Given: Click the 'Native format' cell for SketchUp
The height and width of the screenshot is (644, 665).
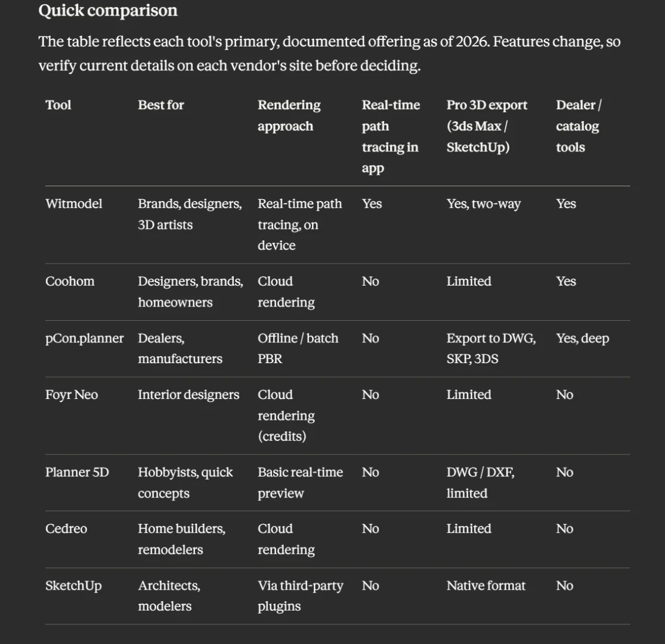Looking at the screenshot, I should 485,586.
